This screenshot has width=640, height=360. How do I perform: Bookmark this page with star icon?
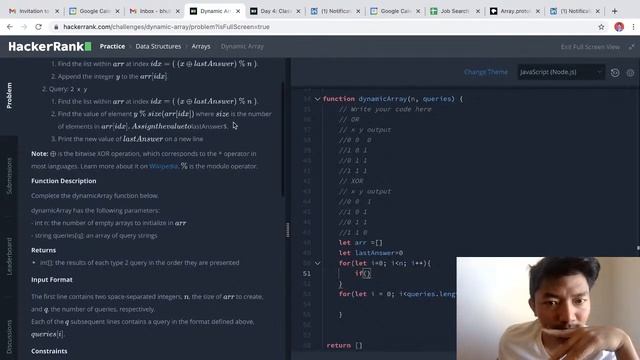(601, 27)
